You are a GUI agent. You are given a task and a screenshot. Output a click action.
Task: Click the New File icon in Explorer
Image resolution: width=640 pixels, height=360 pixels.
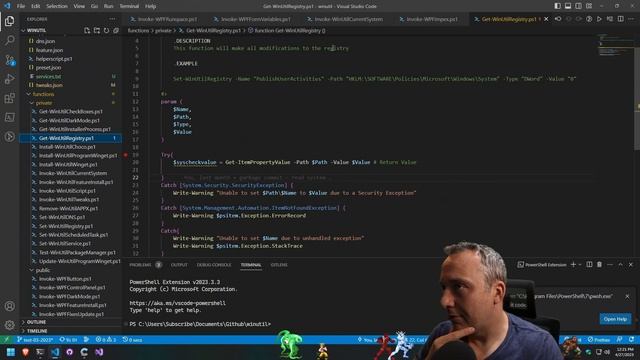(87, 31)
